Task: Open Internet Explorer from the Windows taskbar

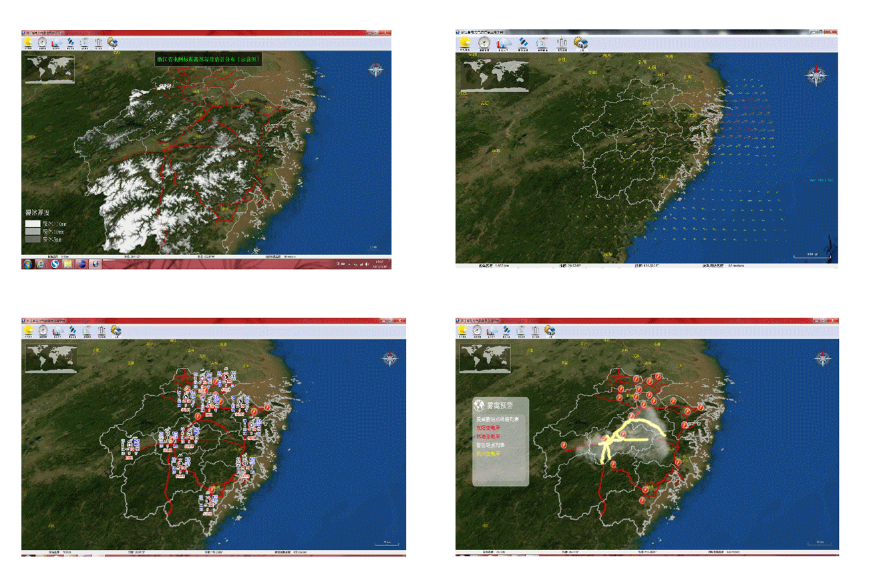Action: [41, 264]
